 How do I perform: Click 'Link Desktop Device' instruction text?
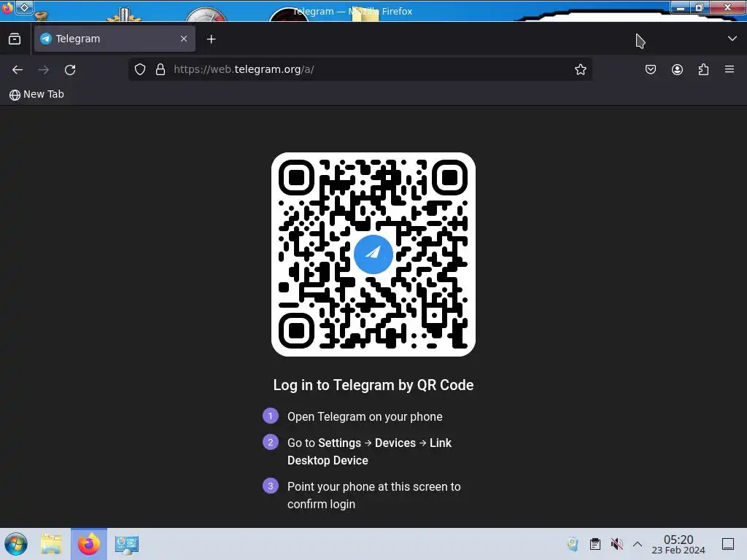(369, 451)
